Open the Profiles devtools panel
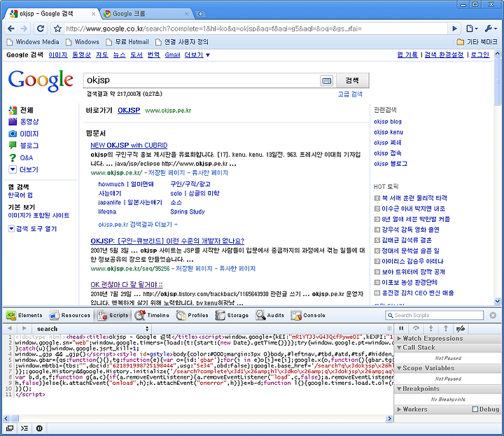The image size is (504, 436). click(x=192, y=316)
